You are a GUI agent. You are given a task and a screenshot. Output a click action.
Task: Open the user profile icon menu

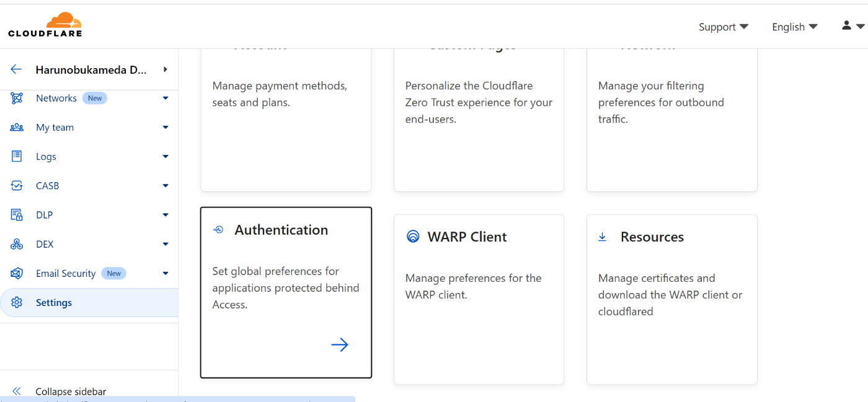click(x=852, y=26)
